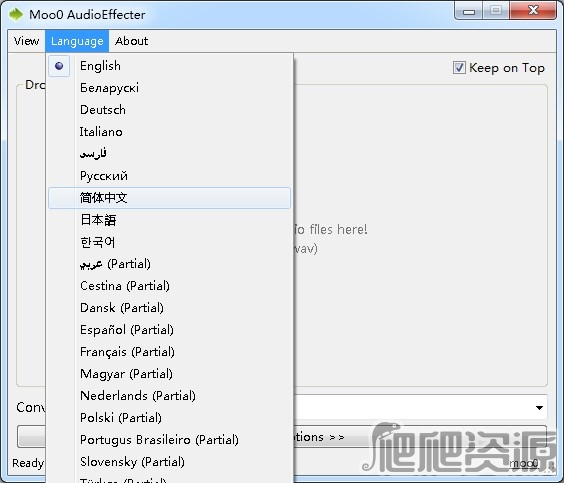Select Dansk (Partial) language
The height and width of the screenshot is (483, 564).
click(x=169, y=307)
